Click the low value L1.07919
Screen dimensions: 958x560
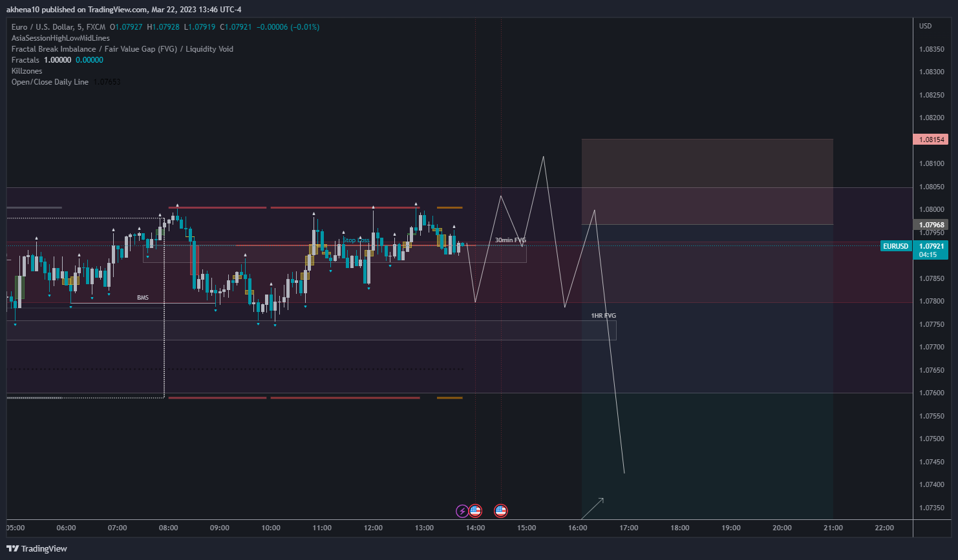[x=200, y=27]
